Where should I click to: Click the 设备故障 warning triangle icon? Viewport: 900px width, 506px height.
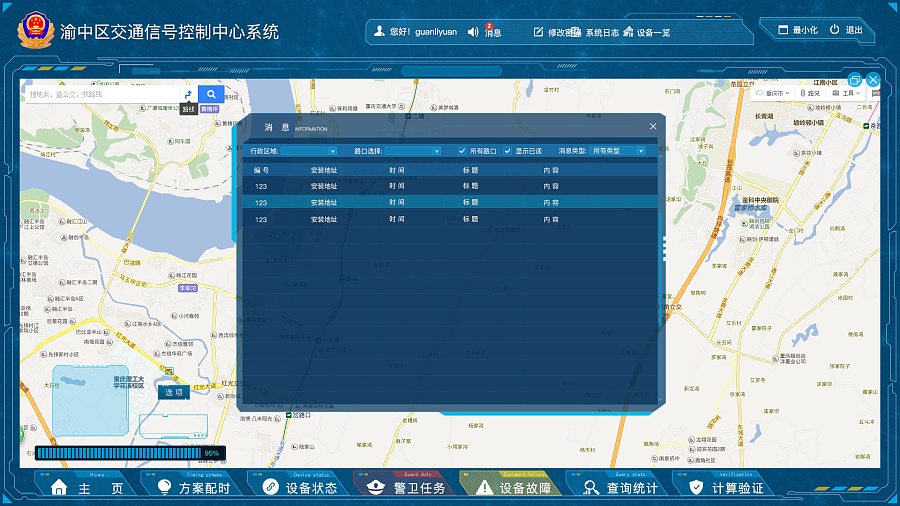click(x=484, y=488)
